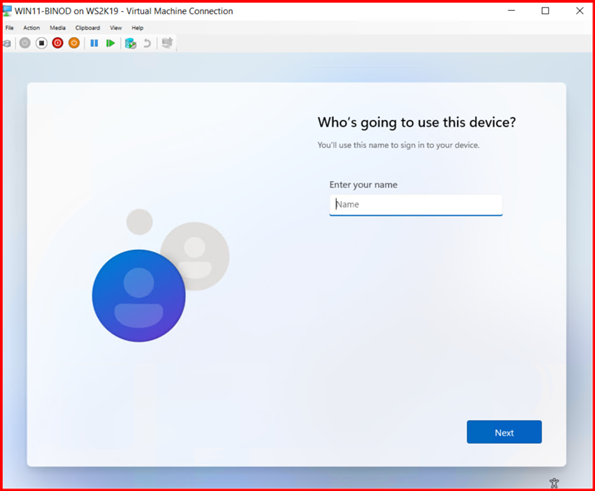The height and width of the screenshot is (491, 595).
Task: Pause the virtual machine
Action: pyautogui.click(x=94, y=43)
